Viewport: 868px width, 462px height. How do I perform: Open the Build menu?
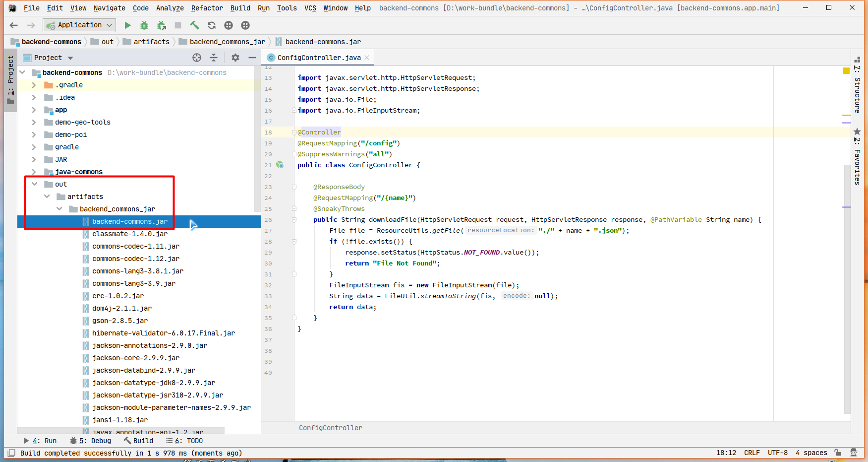tap(240, 8)
